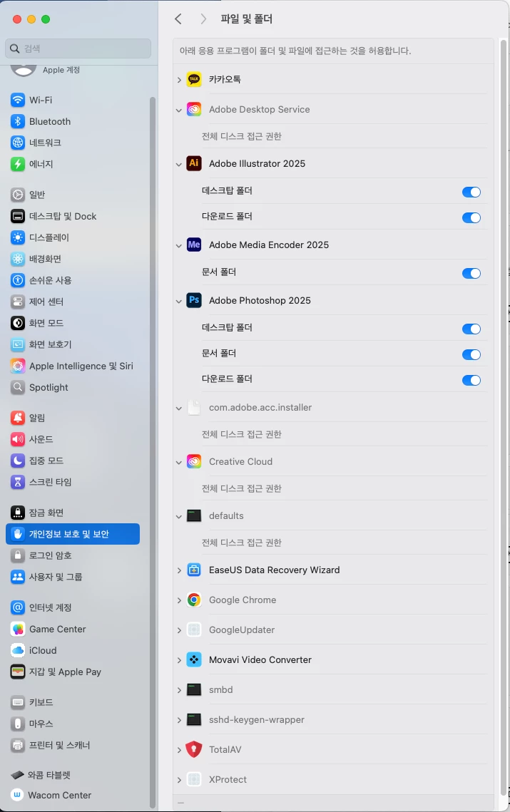Screen dimensions: 510x812
Task: Click the 잠금 화면 sidebar icon
Action: (18, 513)
